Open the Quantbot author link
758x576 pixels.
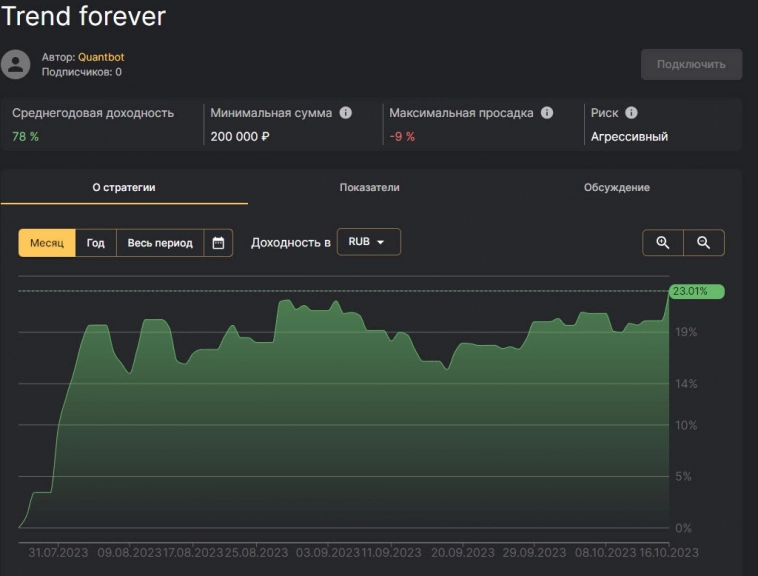click(x=101, y=57)
